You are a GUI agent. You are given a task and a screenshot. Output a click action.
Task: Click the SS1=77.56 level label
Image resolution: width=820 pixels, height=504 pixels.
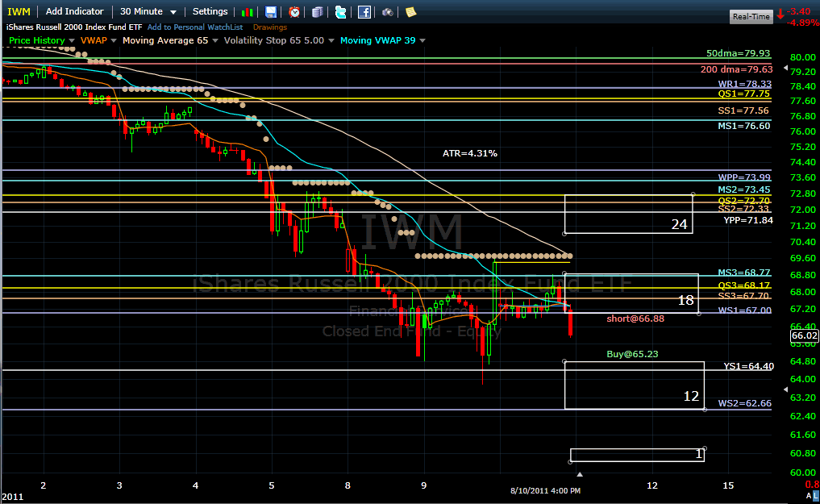pos(743,110)
